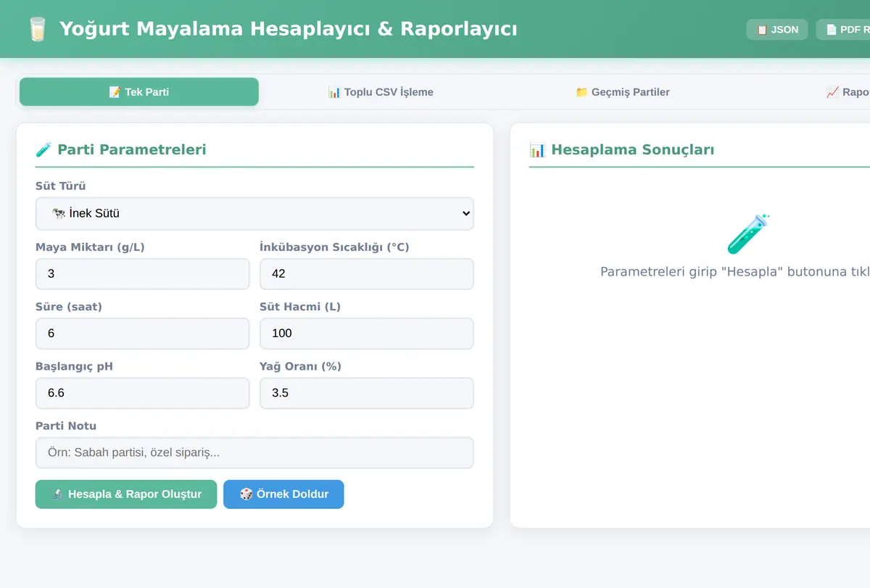
Task: Click the Parti Notu text field
Action: 254,452
